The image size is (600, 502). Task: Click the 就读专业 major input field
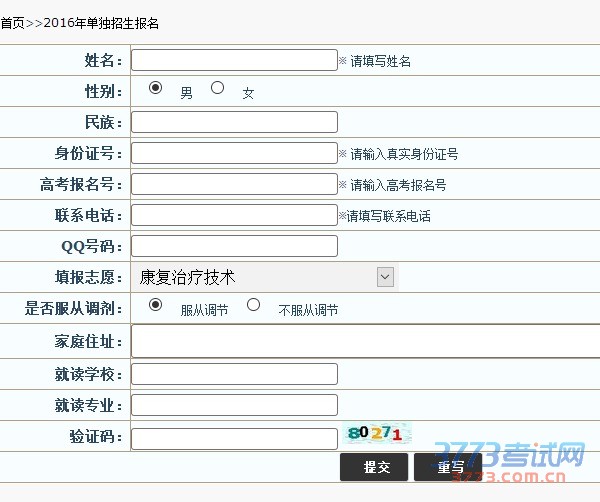point(234,405)
